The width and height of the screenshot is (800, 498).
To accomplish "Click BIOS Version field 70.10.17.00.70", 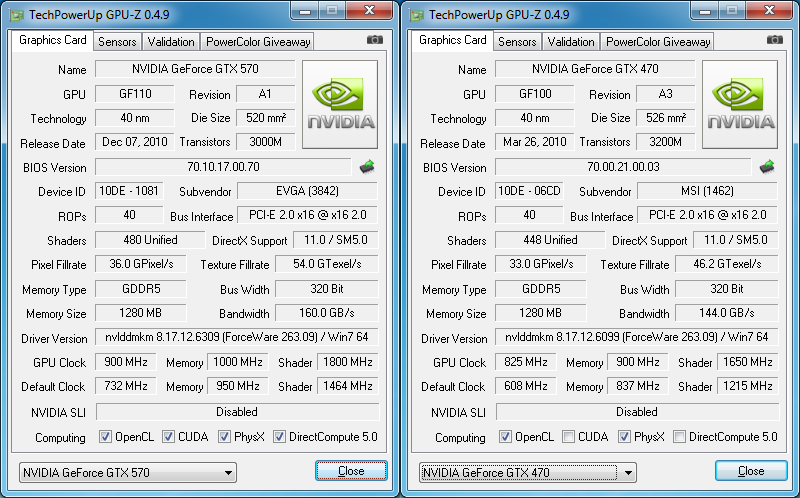I will [223, 167].
